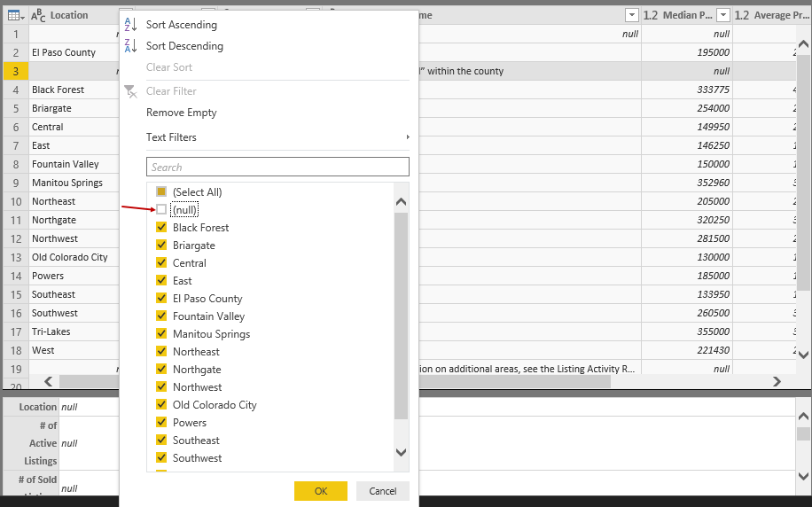812x507 pixels.
Task: Click the 1.2 type icon for Average column
Action: coord(743,15)
